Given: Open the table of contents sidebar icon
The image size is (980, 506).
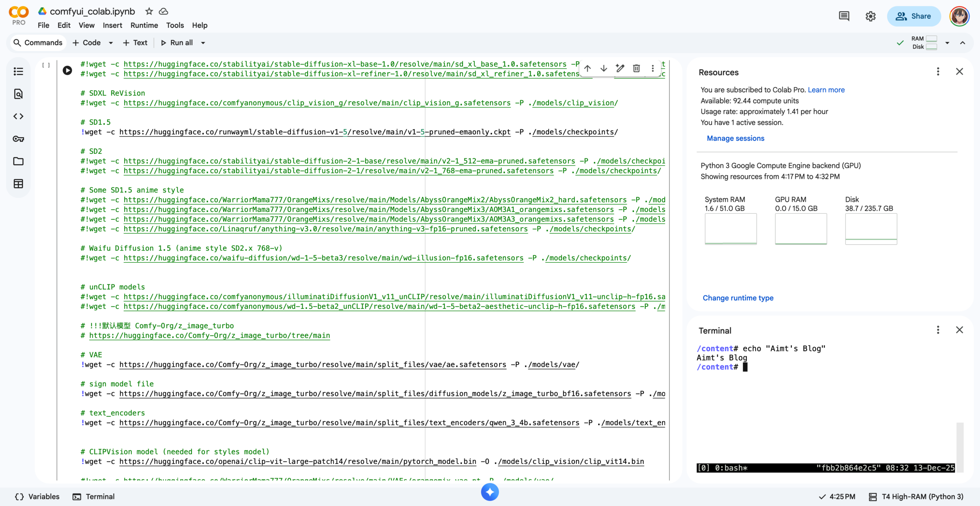Looking at the screenshot, I should pyautogui.click(x=18, y=72).
